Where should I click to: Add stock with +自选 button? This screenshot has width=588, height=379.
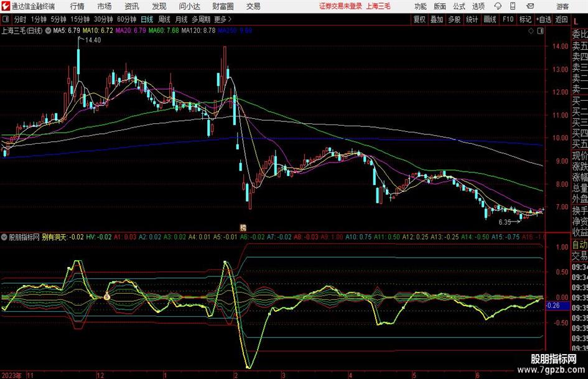point(544,19)
